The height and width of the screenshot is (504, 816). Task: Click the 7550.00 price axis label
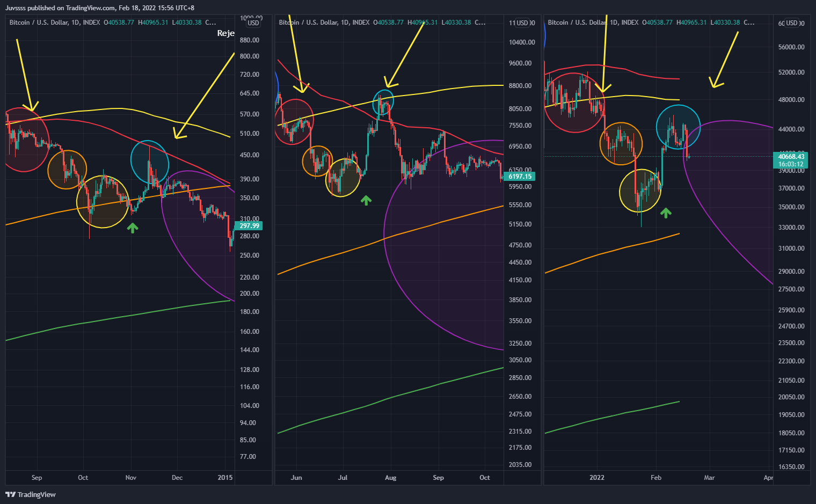click(520, 126)
